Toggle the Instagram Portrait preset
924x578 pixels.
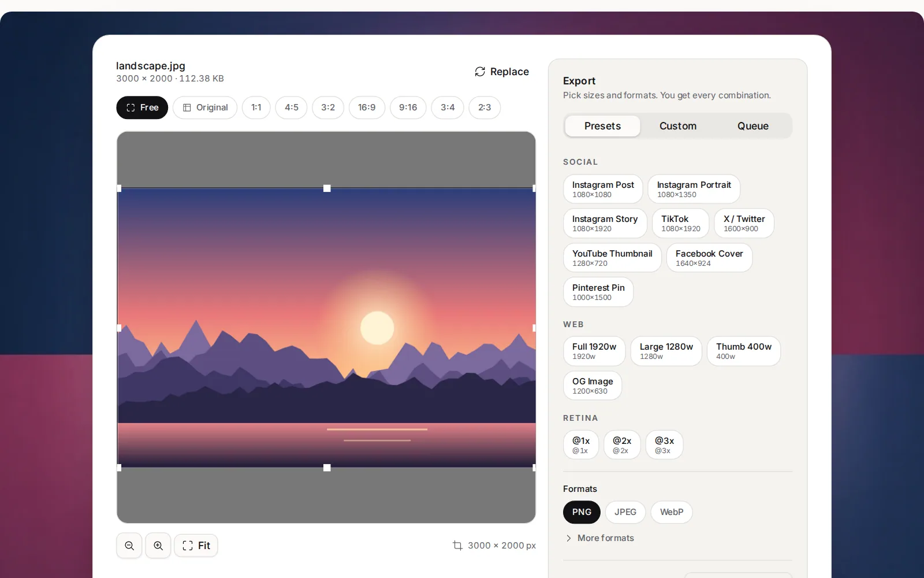coord(694,189)
